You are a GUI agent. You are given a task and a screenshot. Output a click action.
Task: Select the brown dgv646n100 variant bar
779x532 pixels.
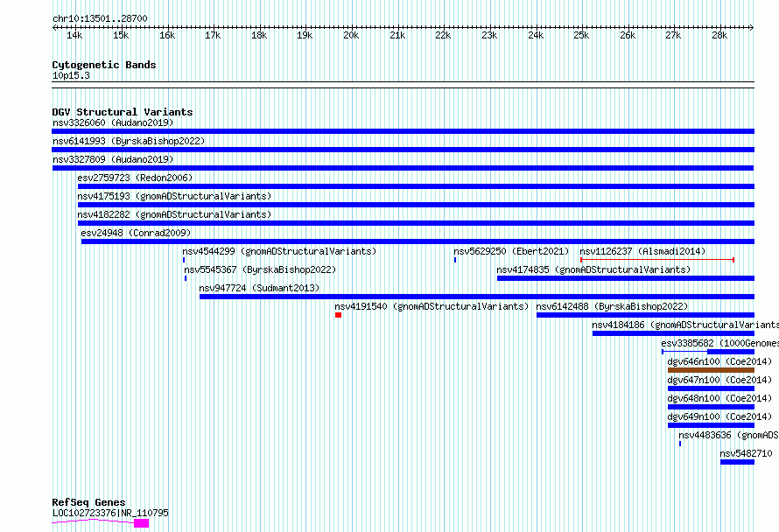711,370
